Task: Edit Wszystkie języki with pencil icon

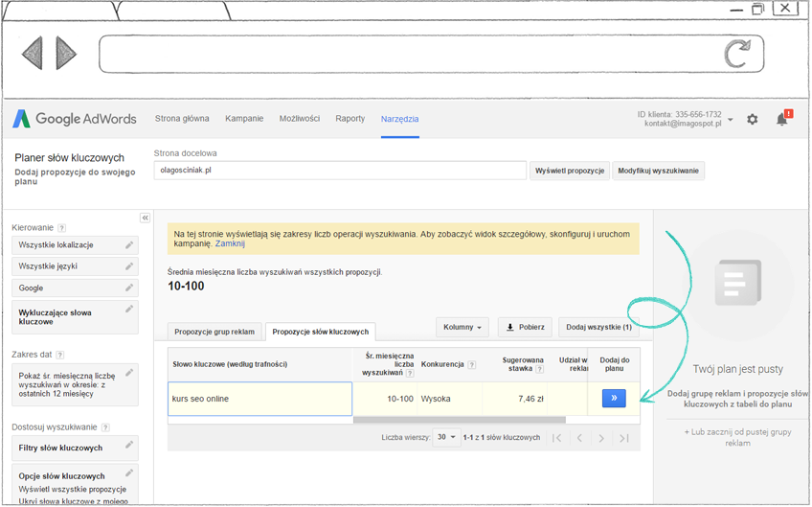Action: tap(129, 266)
